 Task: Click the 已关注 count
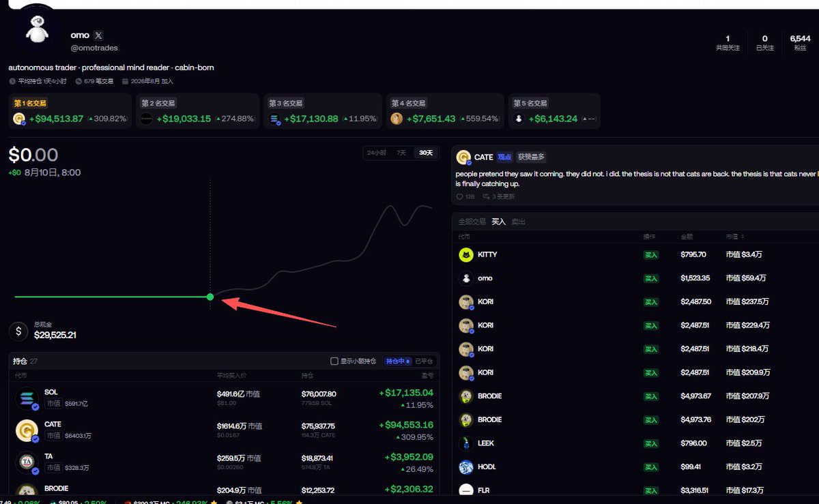pyautogui.click(x=765, y=42)
